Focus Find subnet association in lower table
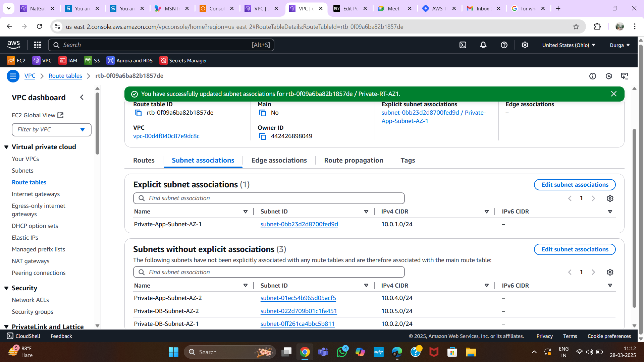 (269, 272)
